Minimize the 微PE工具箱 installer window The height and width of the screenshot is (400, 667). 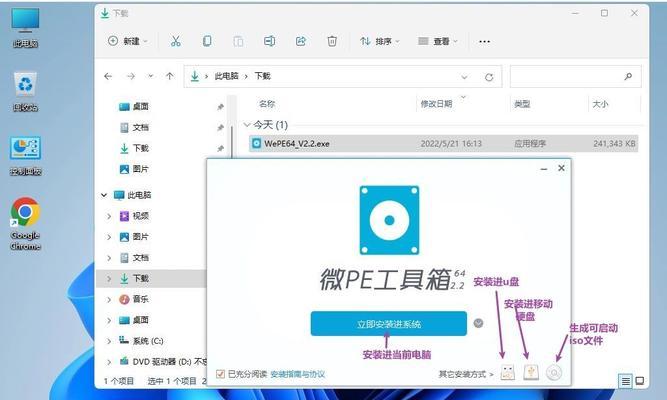point(544,169)
